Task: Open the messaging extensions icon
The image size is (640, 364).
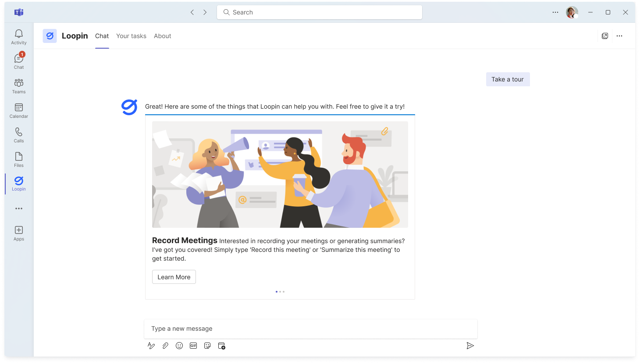Action: (x=222, y=346)
